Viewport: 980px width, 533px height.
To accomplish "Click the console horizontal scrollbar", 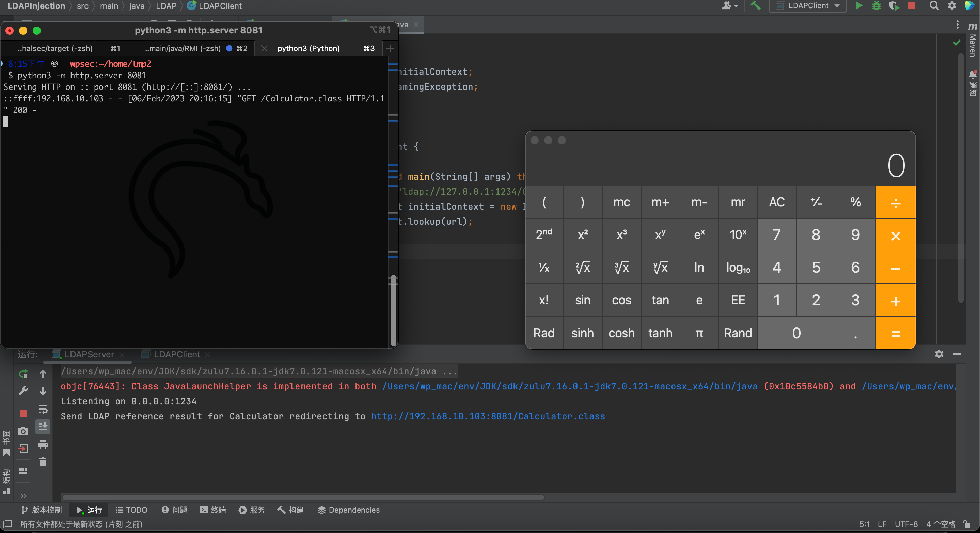I will coord(303,497).
